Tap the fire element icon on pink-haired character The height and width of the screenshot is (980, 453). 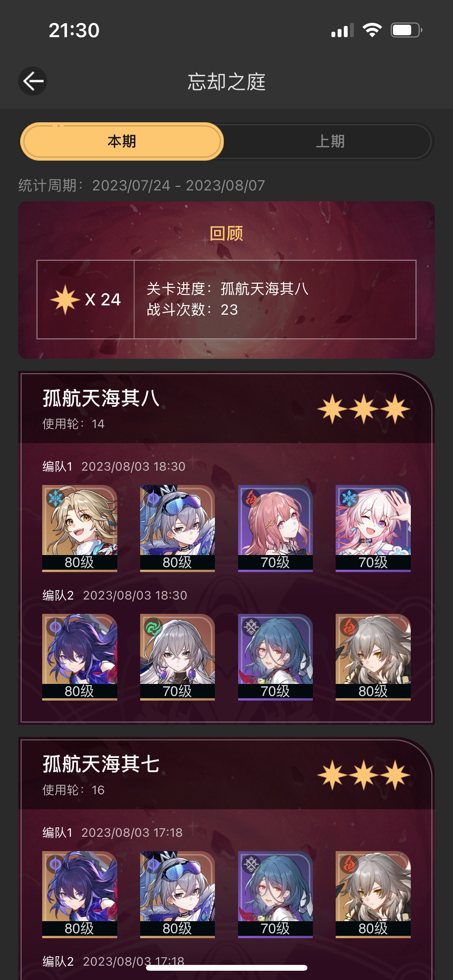point(251,498)
